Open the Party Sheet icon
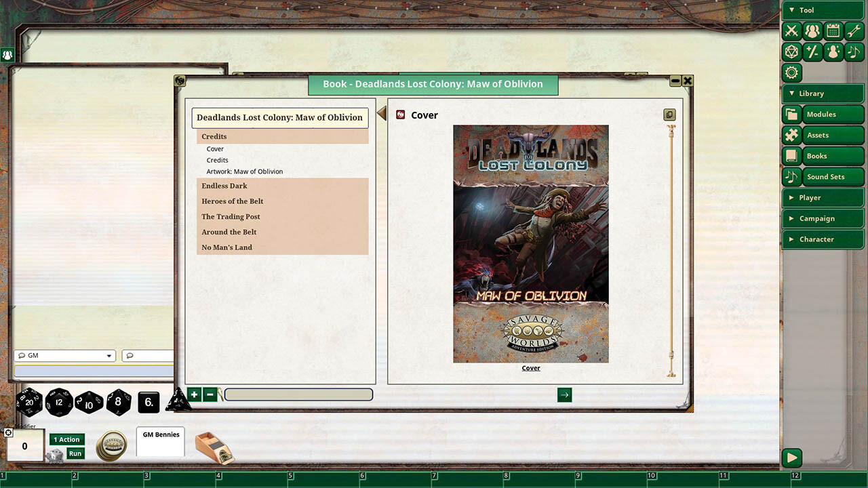This screenshot has width=868, height=488. coord(812,31)
